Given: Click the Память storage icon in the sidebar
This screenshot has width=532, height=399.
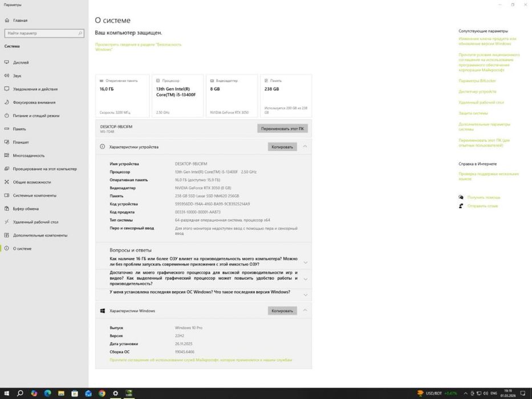Looking at the screenshot, I should 6,129.
